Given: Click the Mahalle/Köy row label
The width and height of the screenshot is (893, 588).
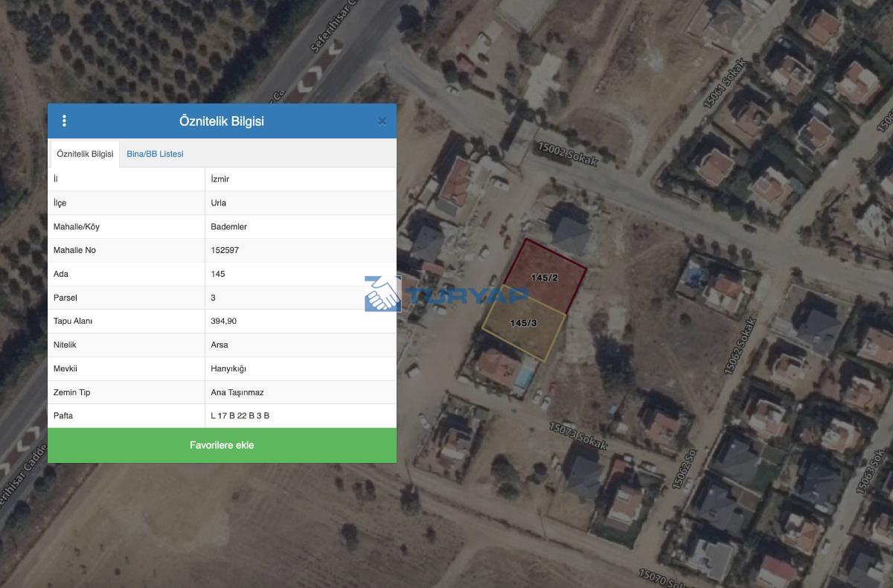Looking at the screenshot, I should point(77,227).
